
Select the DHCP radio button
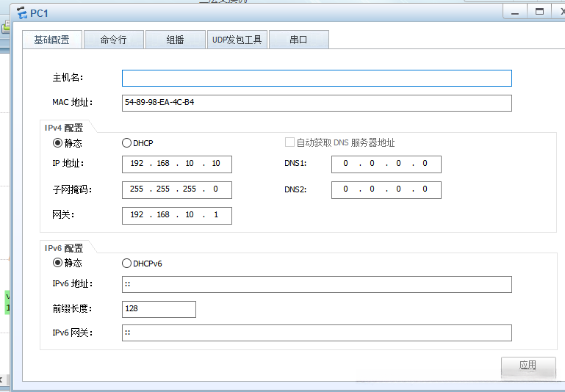[x=126, y=143]
